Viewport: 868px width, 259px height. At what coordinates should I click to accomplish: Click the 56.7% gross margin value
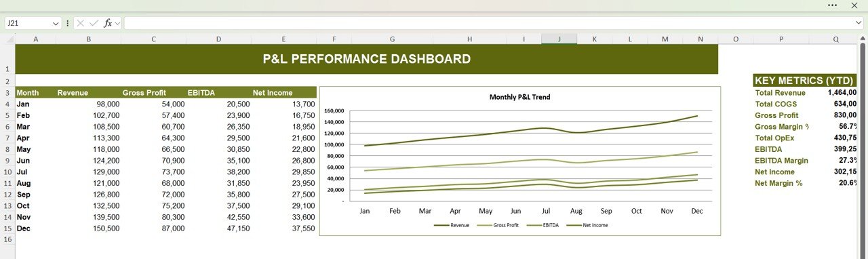[847, 127]
